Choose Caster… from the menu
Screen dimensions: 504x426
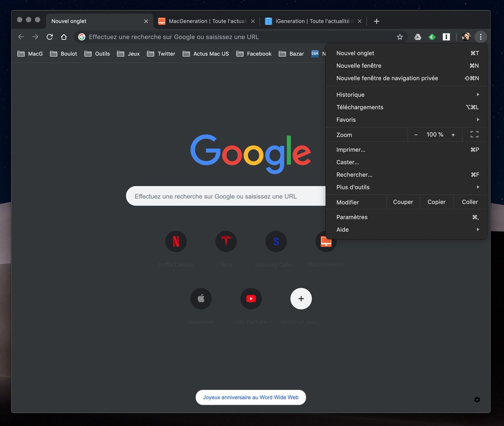coord(406,162)
